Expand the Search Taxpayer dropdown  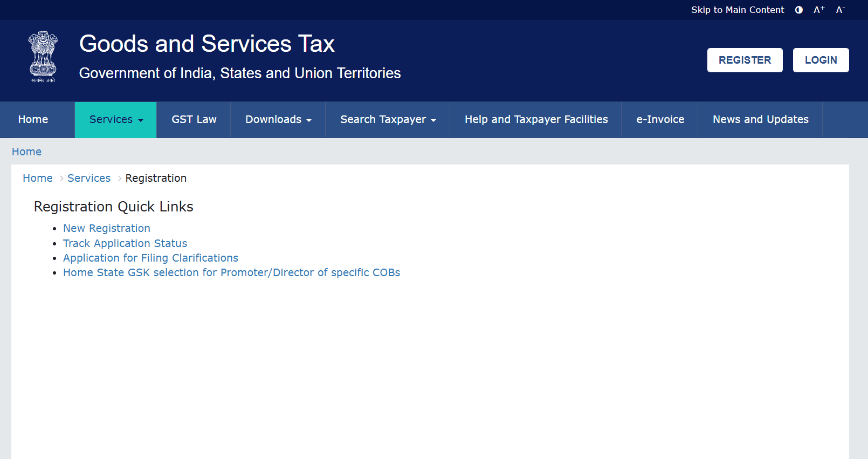(x=387, y=119)
